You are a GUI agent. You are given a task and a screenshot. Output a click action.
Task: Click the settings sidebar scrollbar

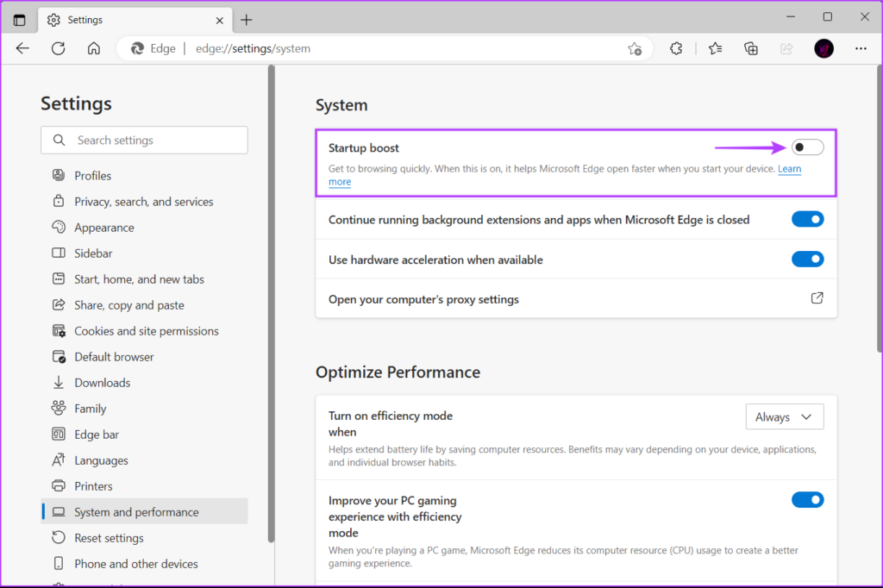point(272,304)
